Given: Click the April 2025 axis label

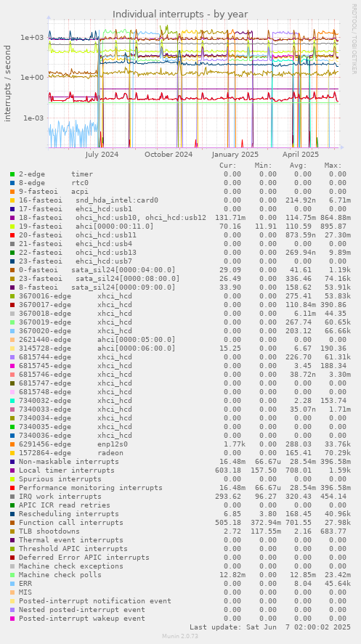Looking at the screenshot, I should point(301,155).
